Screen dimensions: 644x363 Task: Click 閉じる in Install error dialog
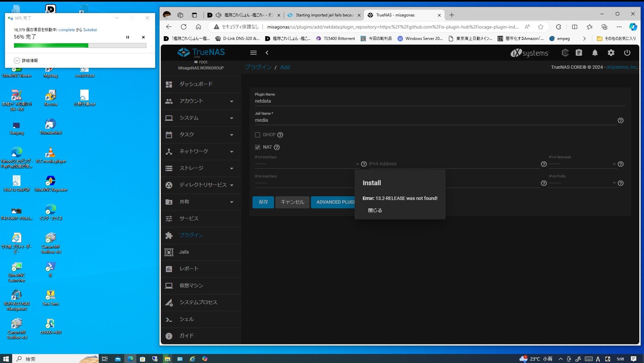point(375,210)
